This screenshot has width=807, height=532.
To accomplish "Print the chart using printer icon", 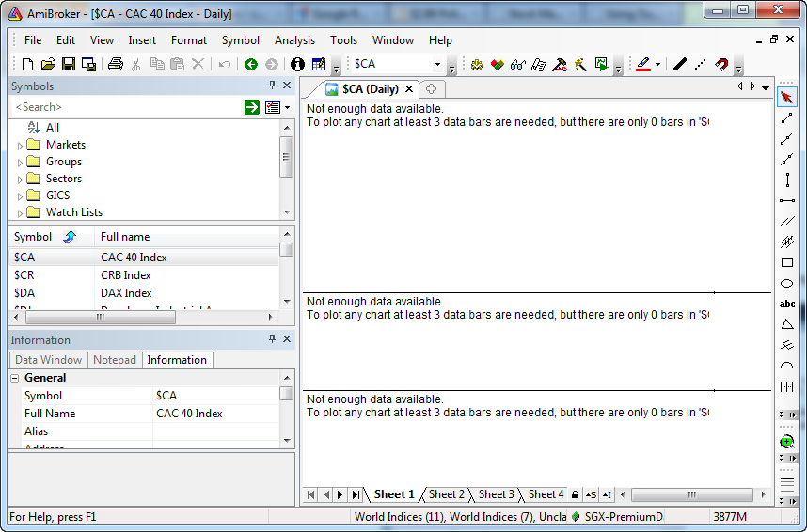I will [x=116, y=64].
